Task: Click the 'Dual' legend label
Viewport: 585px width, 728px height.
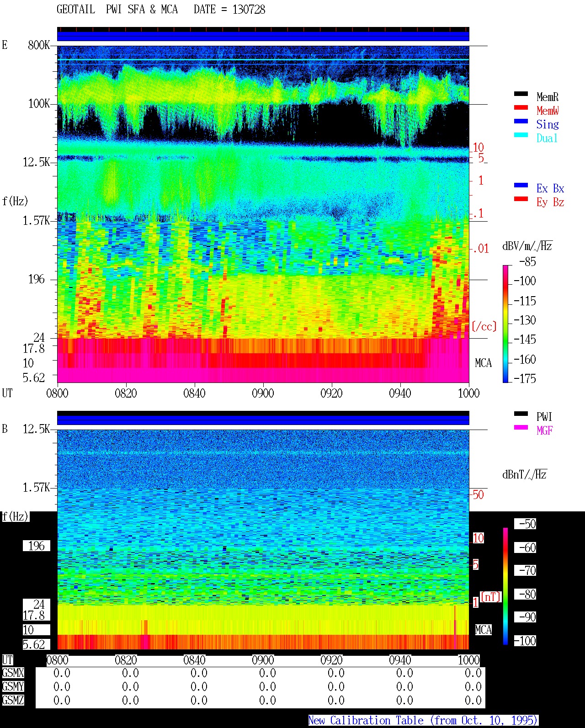Action: tap(548, 138)
